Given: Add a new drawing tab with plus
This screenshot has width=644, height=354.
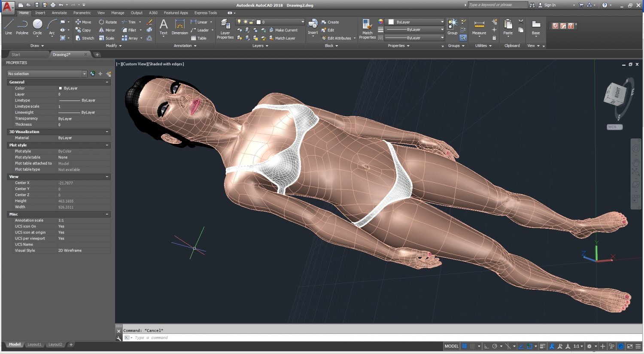Looking at the screenshot, I should click(x=97, y=54).
